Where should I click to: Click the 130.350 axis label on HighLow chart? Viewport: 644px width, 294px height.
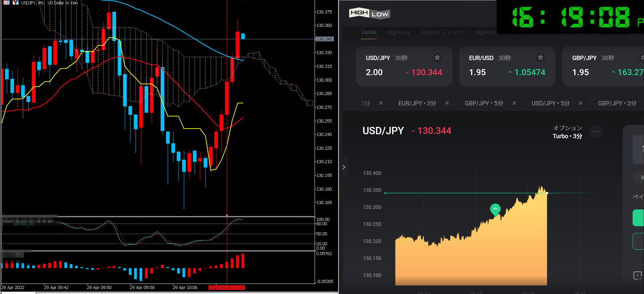coord(372,190)
